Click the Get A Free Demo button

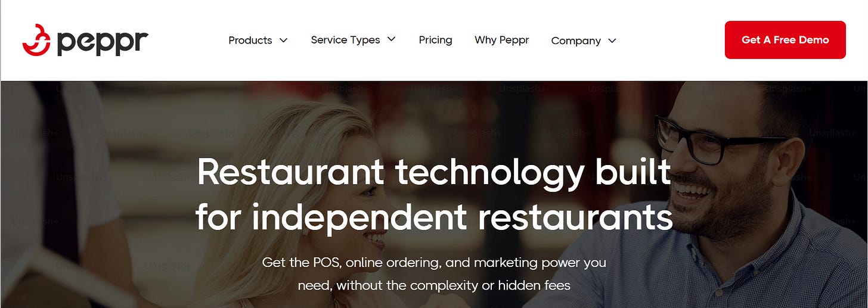(785, 40)
